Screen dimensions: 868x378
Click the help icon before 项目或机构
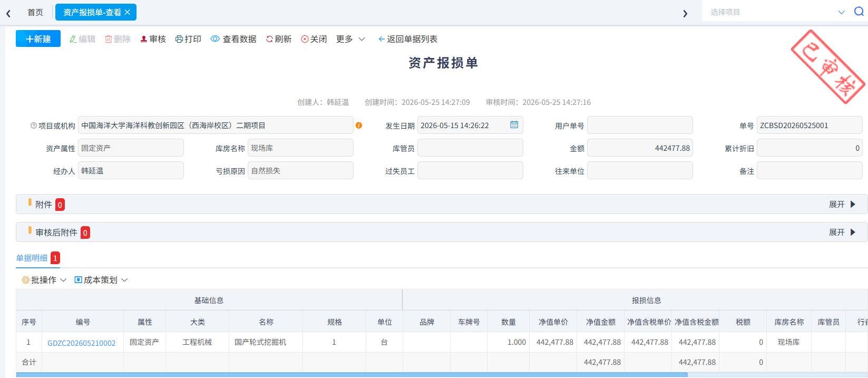click(x=34, y=125)
